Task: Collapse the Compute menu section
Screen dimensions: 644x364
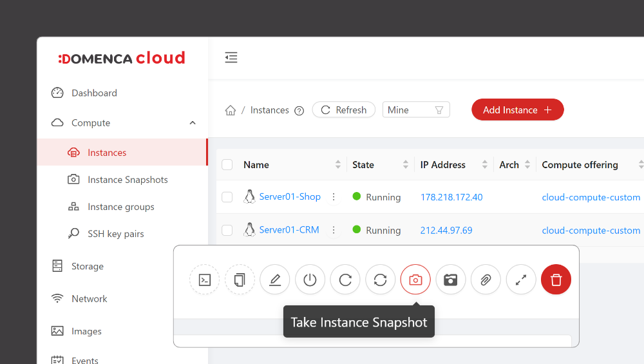Action: tap(193, 122)
